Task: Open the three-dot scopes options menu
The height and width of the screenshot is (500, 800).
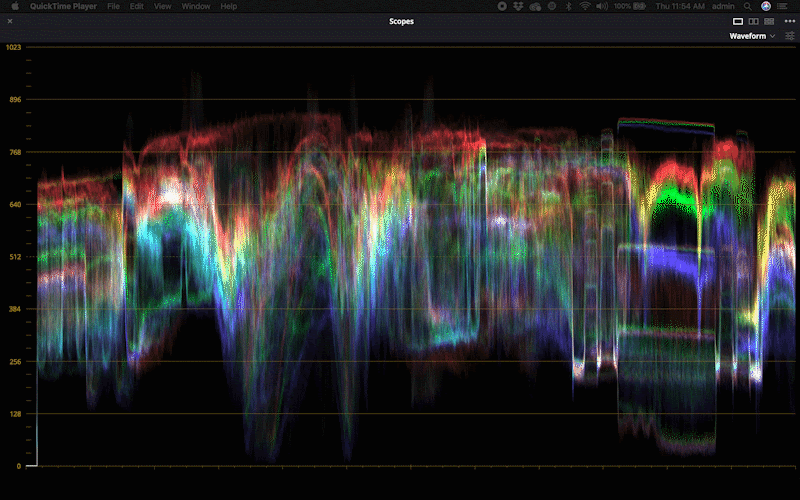Action: point(789,21)
